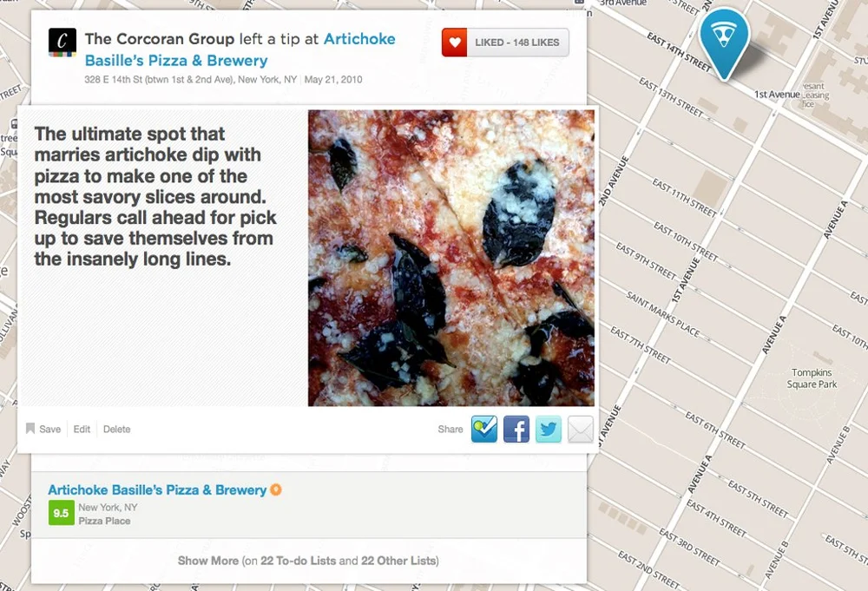Viewport: 868px width, 591px height.
Task: Share the tip via email envelope icon
Action: click(x=581, y=430)
